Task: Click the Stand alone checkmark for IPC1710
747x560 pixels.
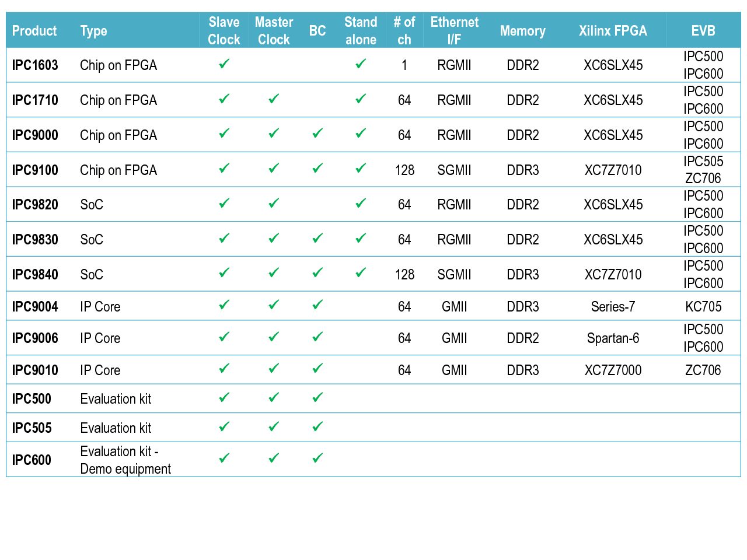Action: [361, 99]
